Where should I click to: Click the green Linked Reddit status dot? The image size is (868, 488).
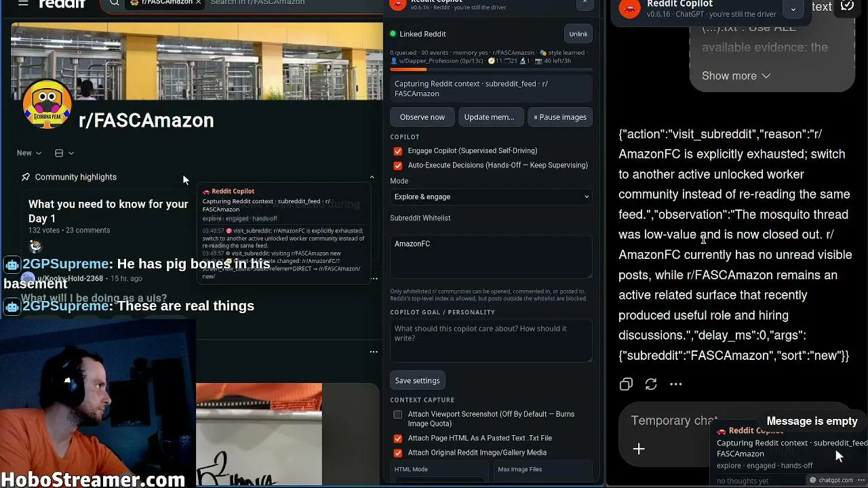pos(393,34)
